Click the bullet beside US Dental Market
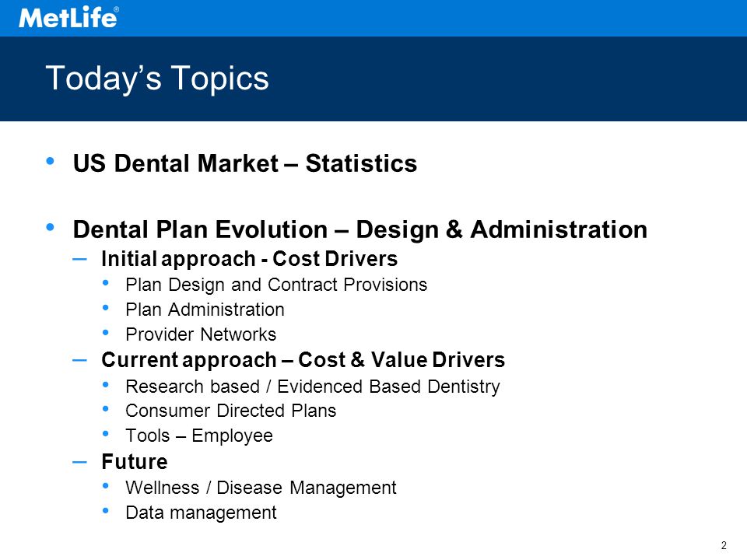 pos(50,161)
